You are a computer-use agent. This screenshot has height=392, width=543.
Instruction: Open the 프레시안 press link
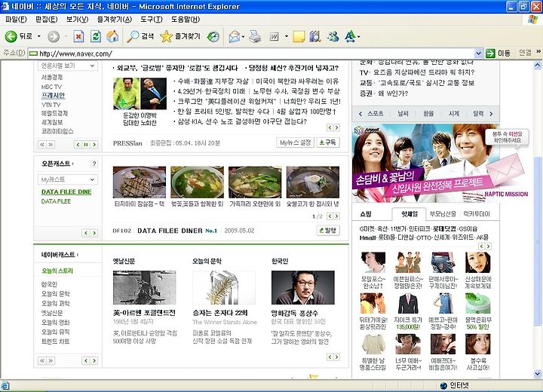53,96
